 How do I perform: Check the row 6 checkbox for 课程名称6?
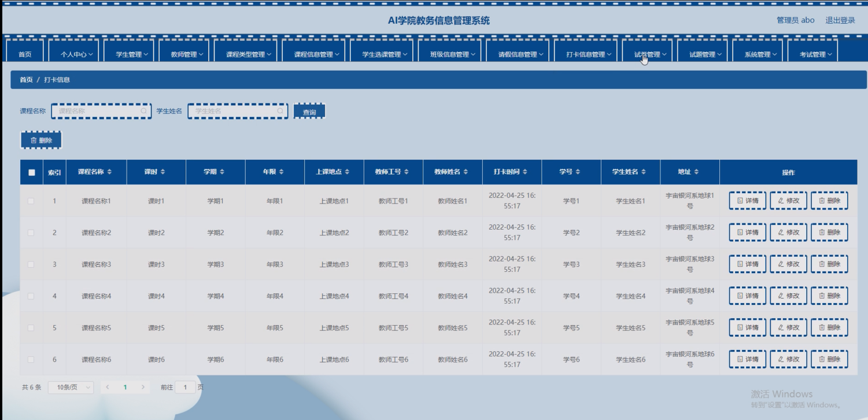pos(31,359)
